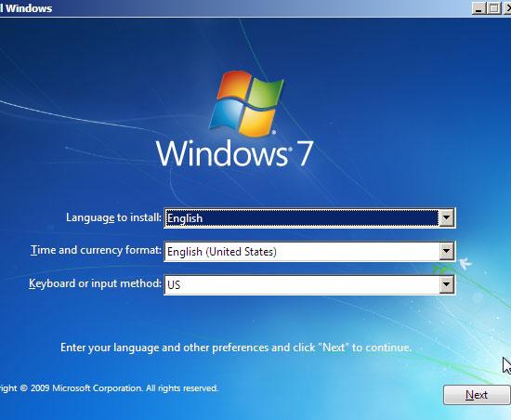The width and height of the screenshot is (511, 420).
Task: Expand the Time and currency format arrow
Action: point(447,251)
